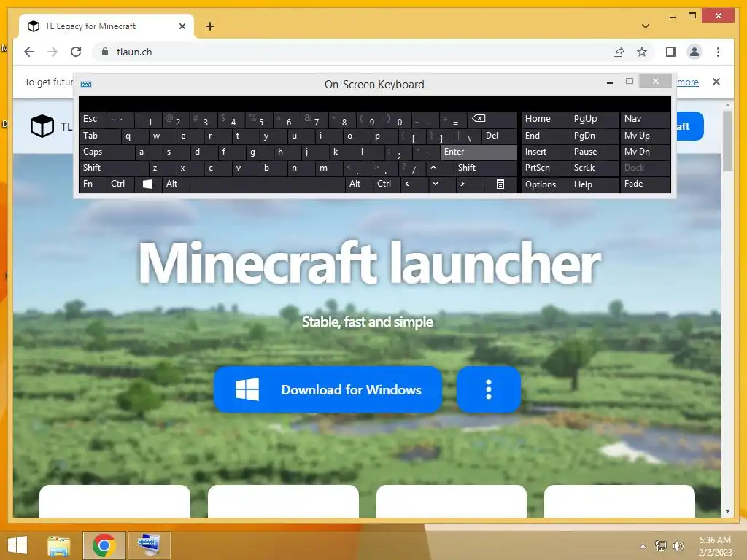This screenshot has height=560, width=747.
Task: Click the PgUp key
Action: click(x=594, y=119)
